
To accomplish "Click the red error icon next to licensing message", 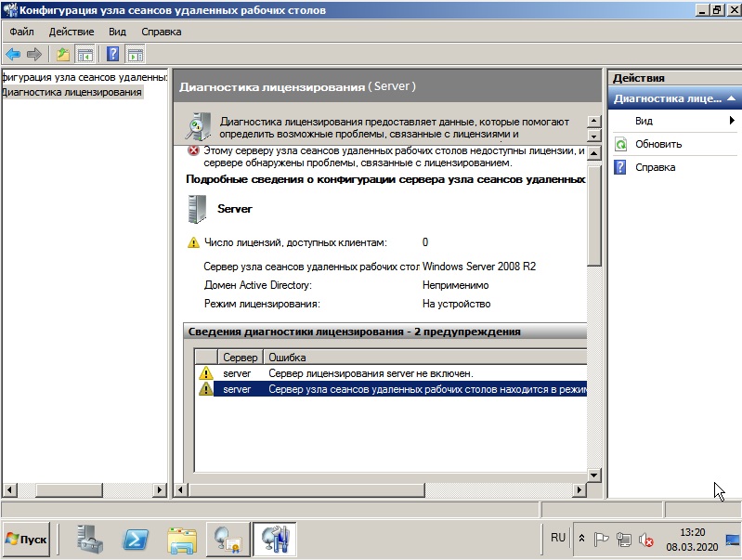I will tap(193, 150).
